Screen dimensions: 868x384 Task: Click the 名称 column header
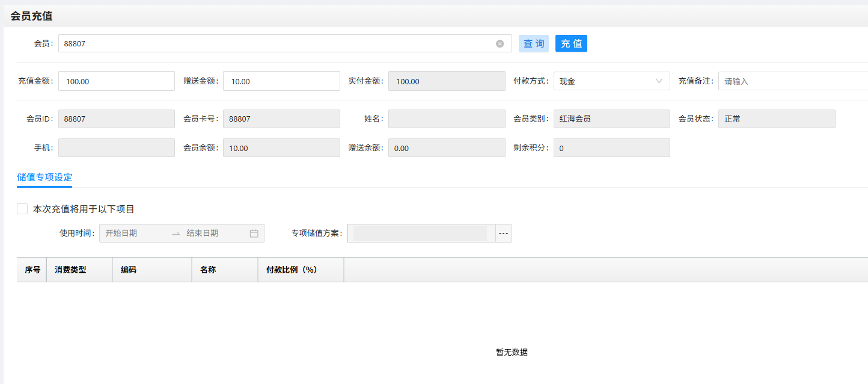[208, 270]
